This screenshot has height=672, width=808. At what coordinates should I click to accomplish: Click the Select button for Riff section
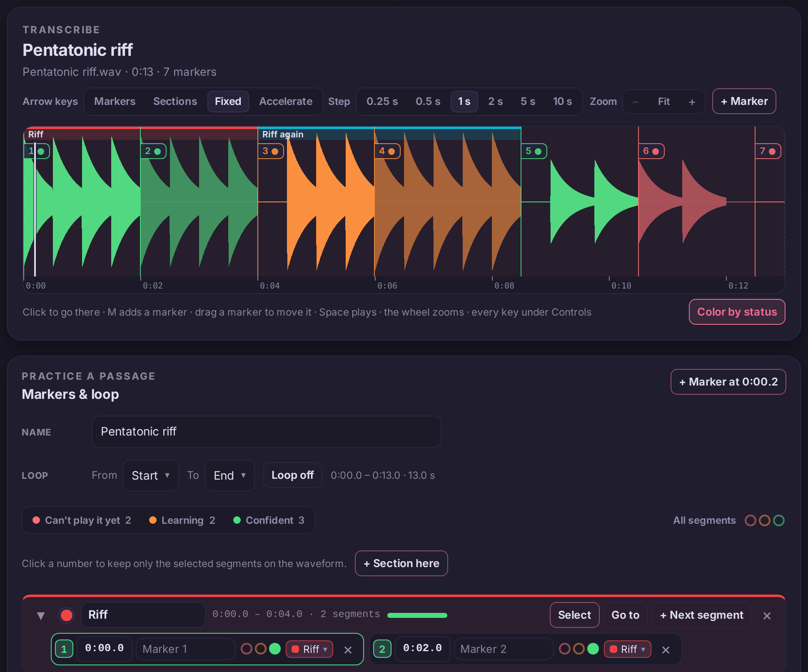(x=575, y=615)
